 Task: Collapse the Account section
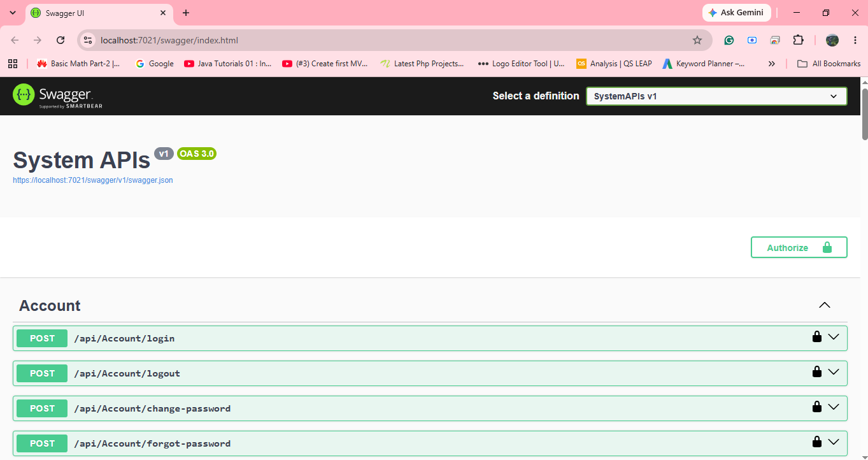pyautogui.click(x=825, y=305)
